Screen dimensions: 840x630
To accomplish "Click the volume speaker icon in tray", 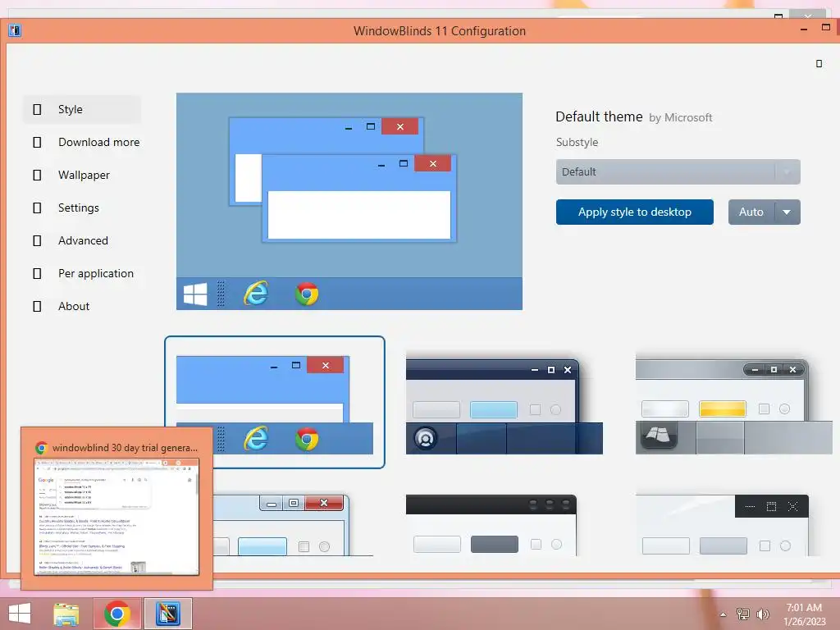I will (x=762, y=614).
